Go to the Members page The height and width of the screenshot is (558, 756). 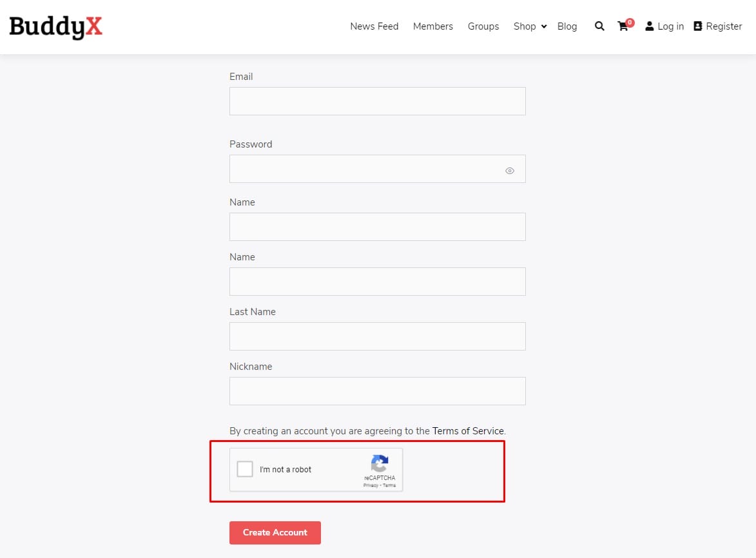pos(432,26)
